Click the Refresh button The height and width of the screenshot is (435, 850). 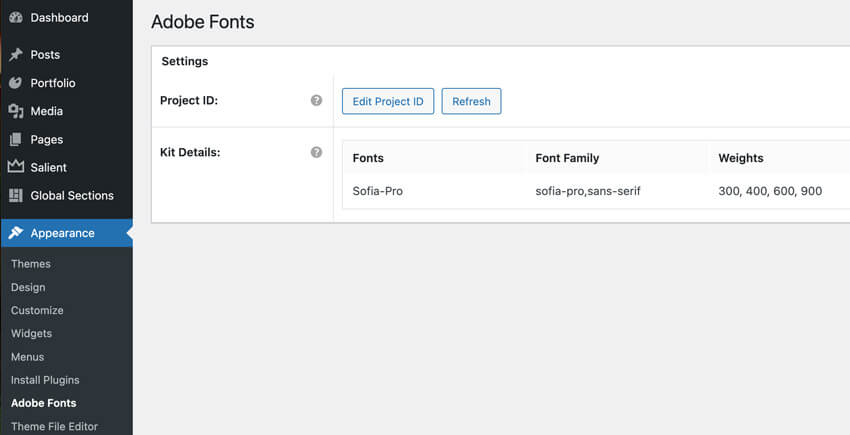[472, 101]
